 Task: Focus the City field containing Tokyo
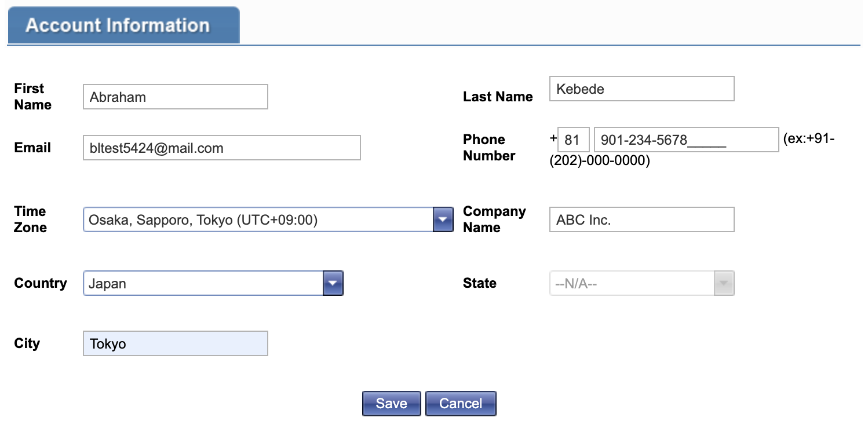tap(175, 344)
